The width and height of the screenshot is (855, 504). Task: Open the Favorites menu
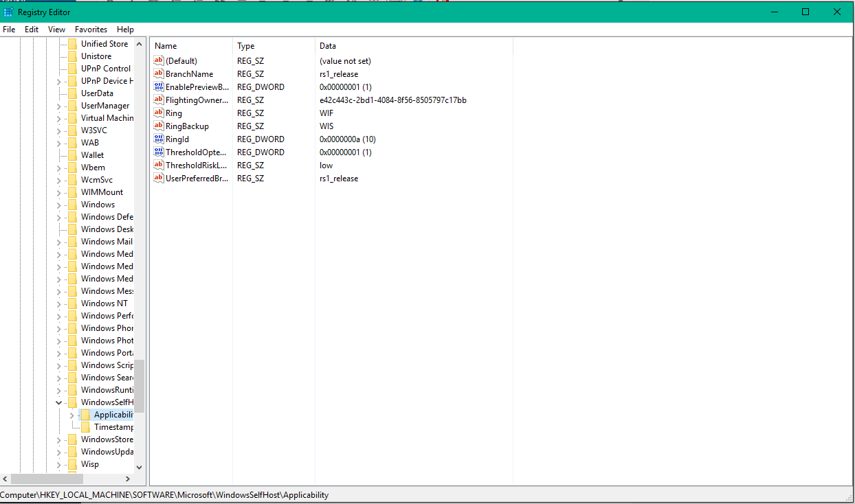pyautogui.click(x=91, y=30)
